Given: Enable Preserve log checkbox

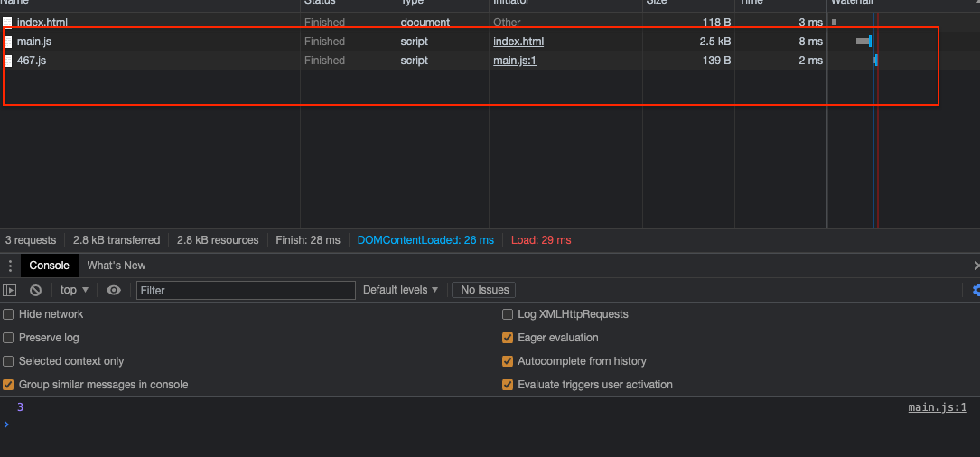Looking at the screenshot, I should [x=8, y=338].
